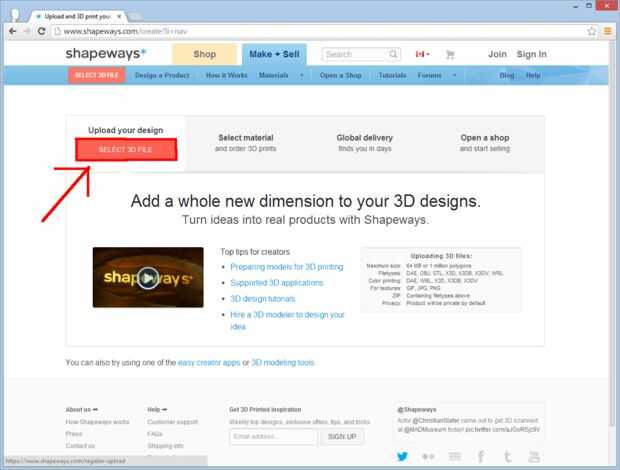Screen dimensions: 620x470
Task: Open How It Works menu item
Action: [227, 75]
